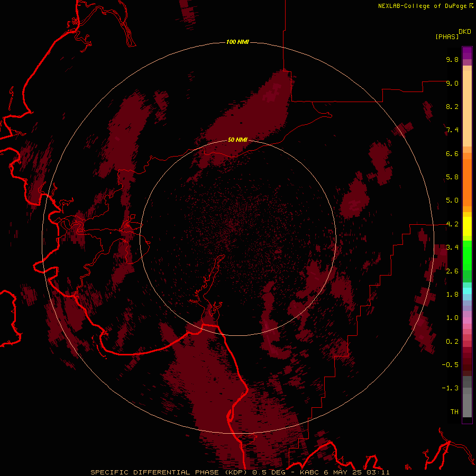Pick the light peach color bar segment
The width and height of the screenshot is (476, 476).
coord(467,108)
